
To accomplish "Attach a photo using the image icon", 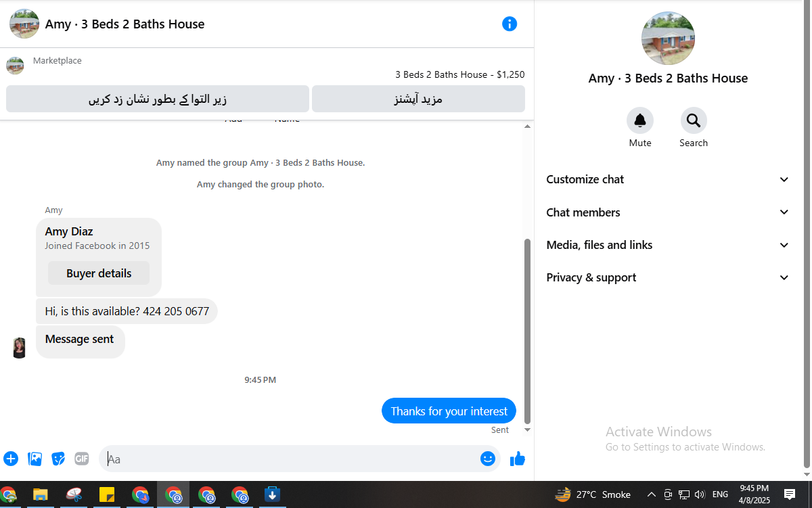I will [x=35, y=459].
